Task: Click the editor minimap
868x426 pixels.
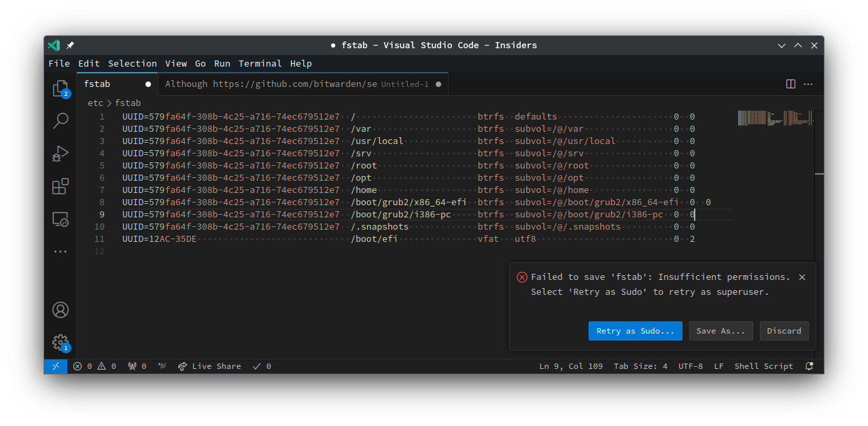Action: point(775,118)
